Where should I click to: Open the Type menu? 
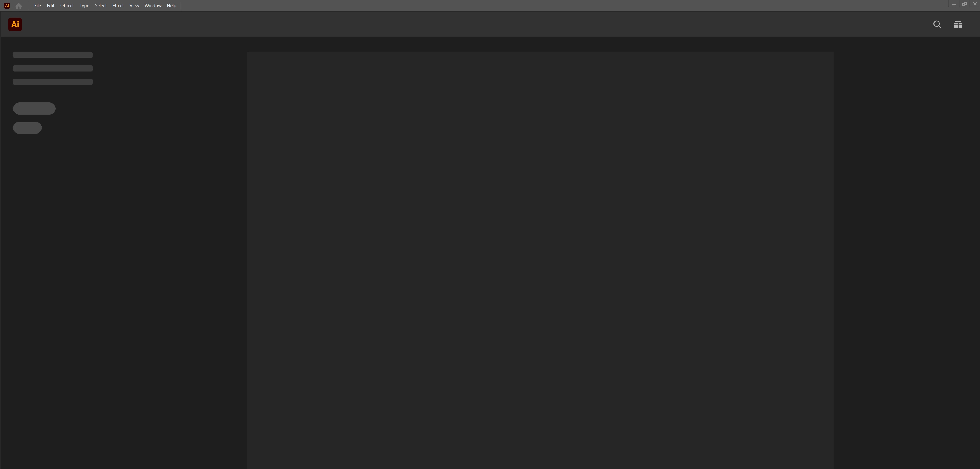click(x=84, y=6)
